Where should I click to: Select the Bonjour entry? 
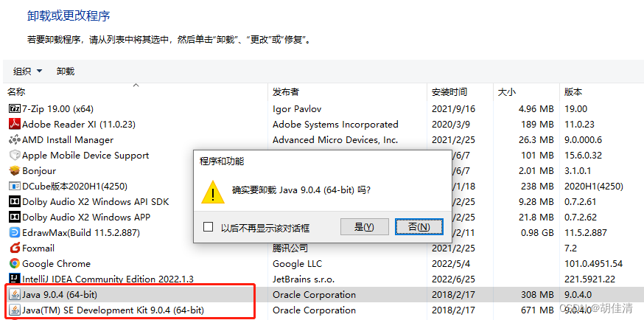[39, 170]
